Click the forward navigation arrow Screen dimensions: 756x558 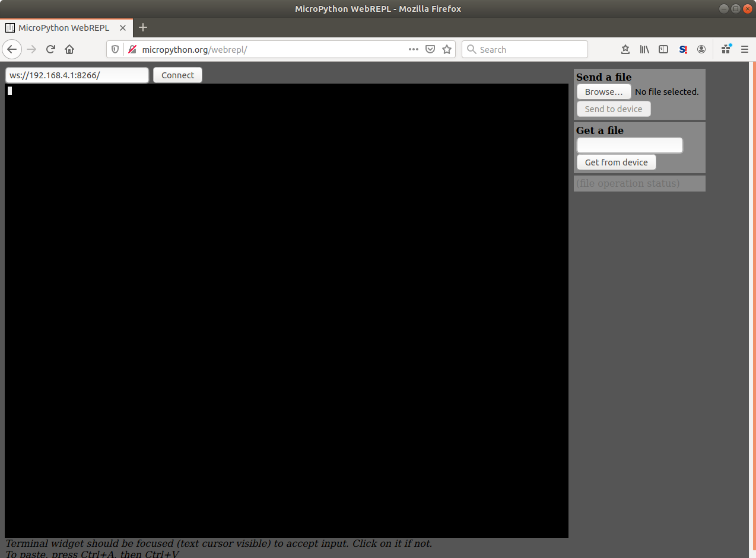pyautogui.click(x=32, y=49)
